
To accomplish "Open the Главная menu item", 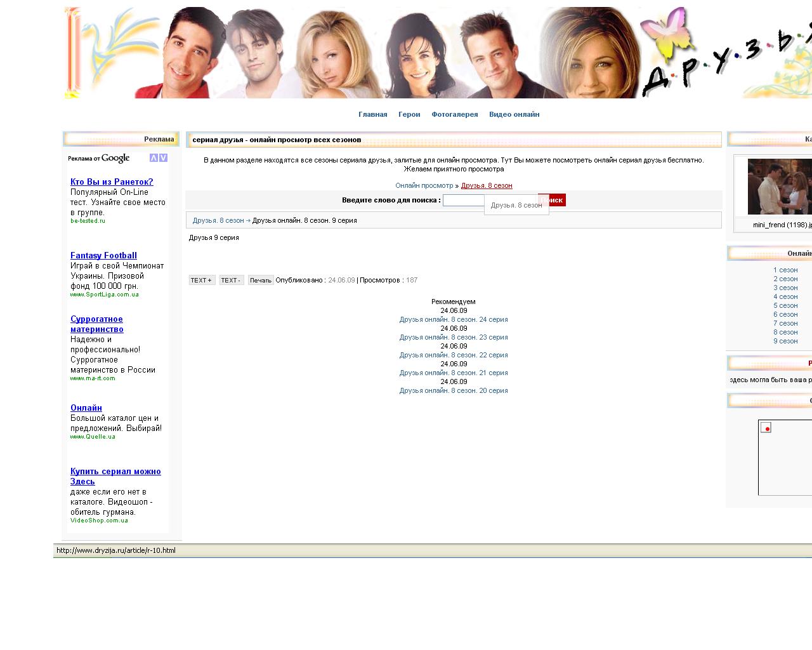I will [372, 114].
